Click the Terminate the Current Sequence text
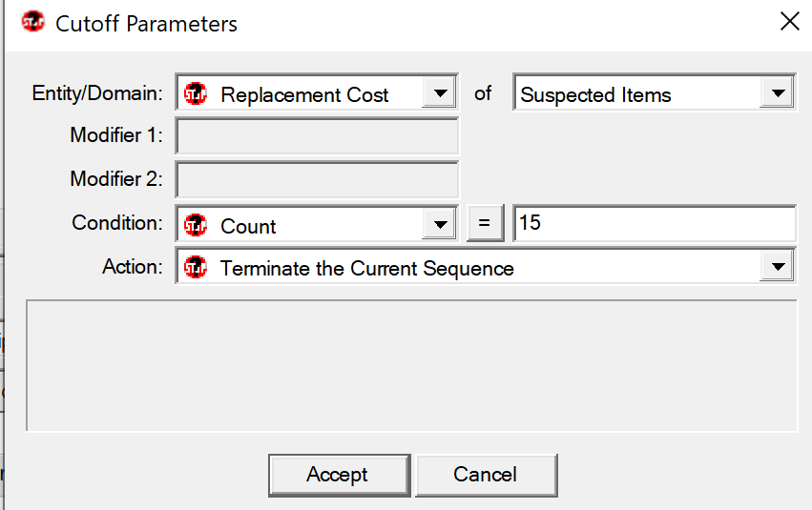The width and height of the screenshot is (812, 510). 367,269
